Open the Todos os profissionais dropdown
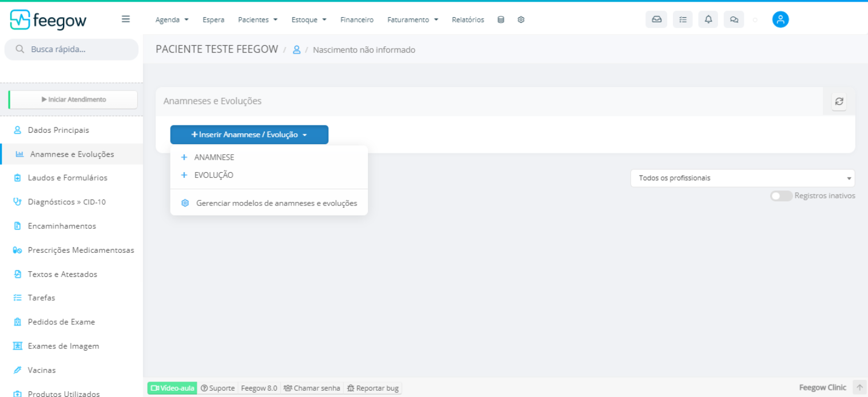Screen dimensions: 868x397 pos(743,178)
